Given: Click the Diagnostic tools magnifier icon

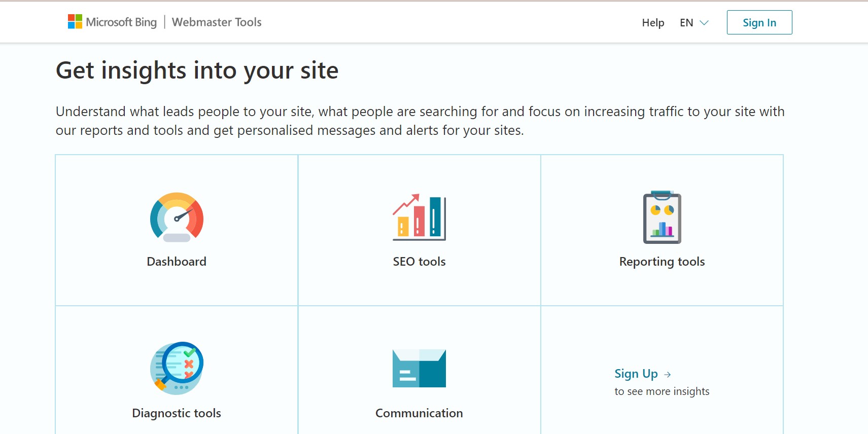Looking at the screenshot, I should point(177,369).
